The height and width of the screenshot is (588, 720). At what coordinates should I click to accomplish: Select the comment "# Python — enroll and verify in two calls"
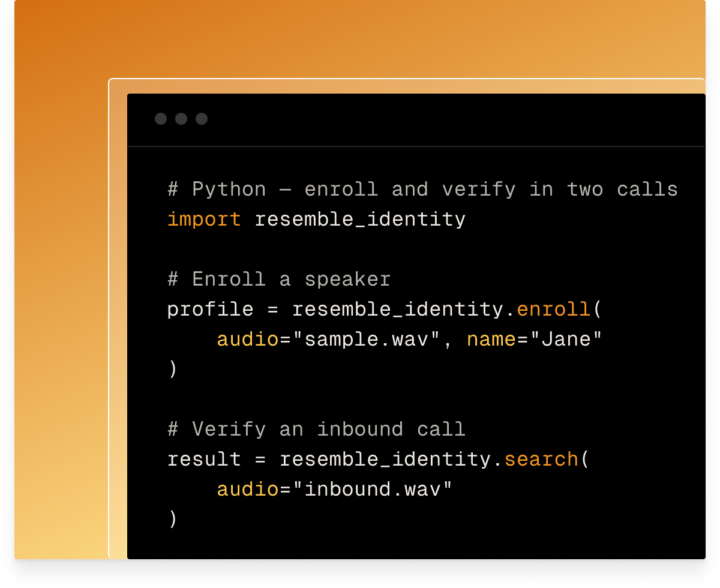click(x=422, y=190)
